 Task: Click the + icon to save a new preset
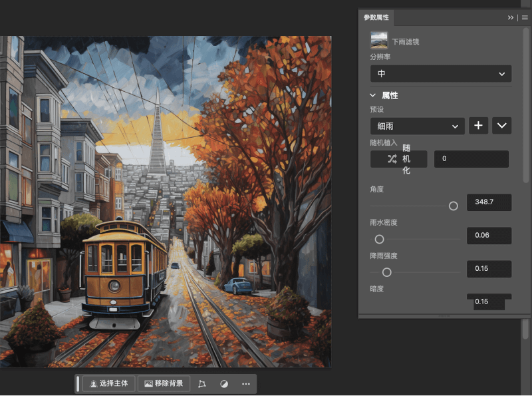(478, 125)
